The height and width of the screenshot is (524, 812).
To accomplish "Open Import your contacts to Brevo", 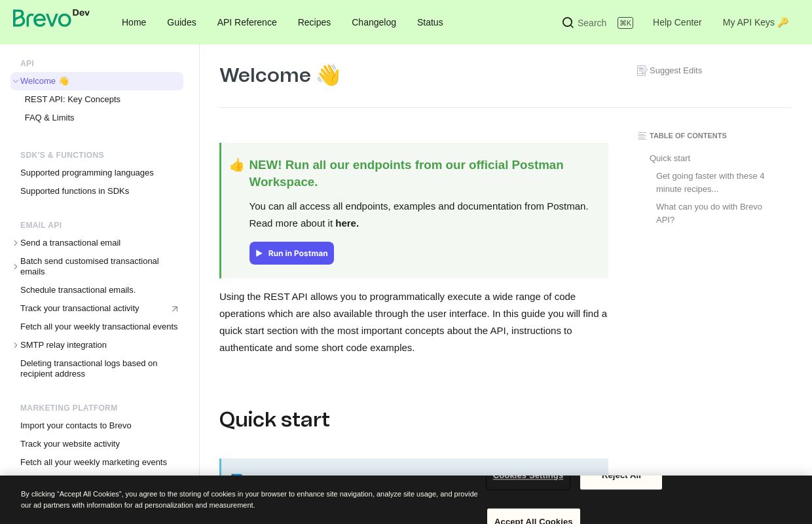I will tap(76, 426).
